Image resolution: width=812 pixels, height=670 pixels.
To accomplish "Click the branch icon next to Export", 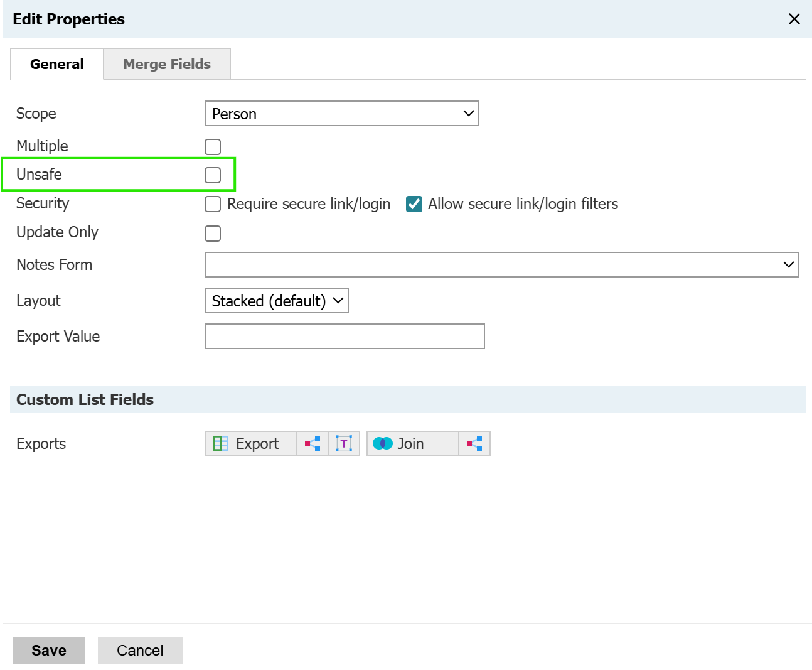I will (x=313, y=443).
